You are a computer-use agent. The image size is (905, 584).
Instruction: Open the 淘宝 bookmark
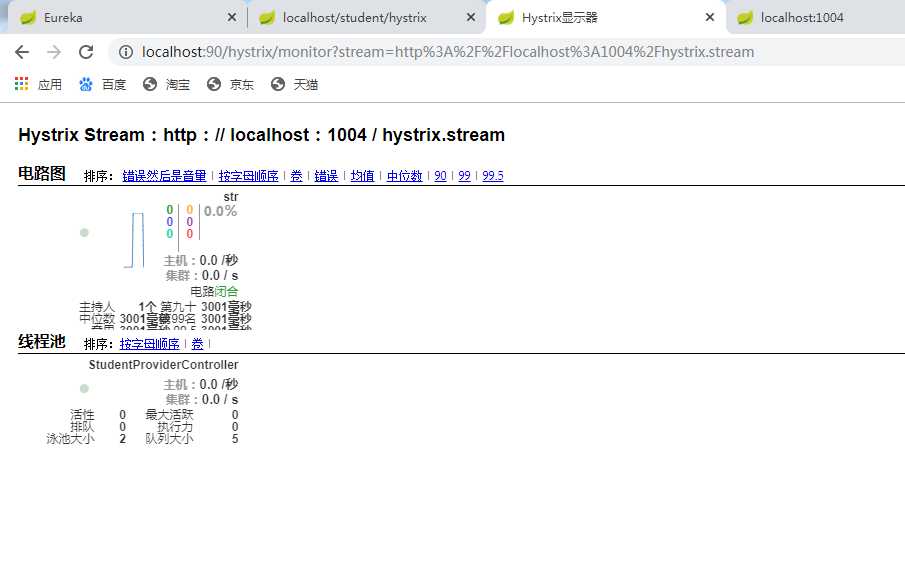[166, 84]
